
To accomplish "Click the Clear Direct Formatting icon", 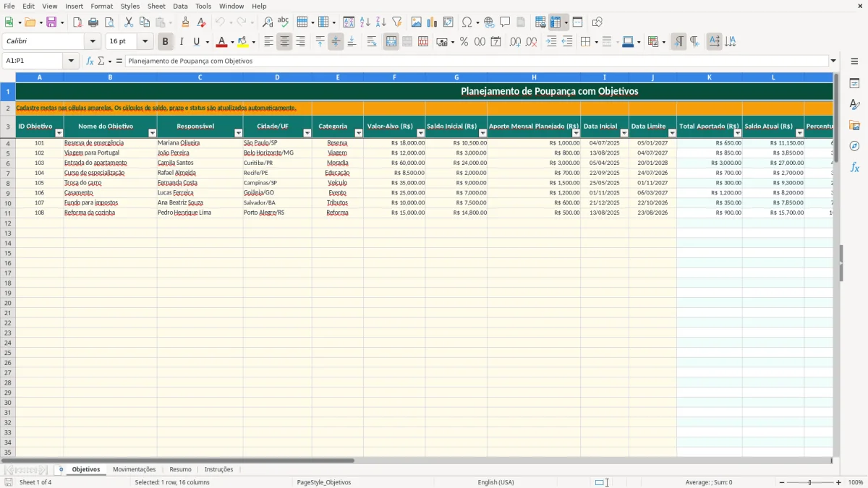I will point(202,22).
